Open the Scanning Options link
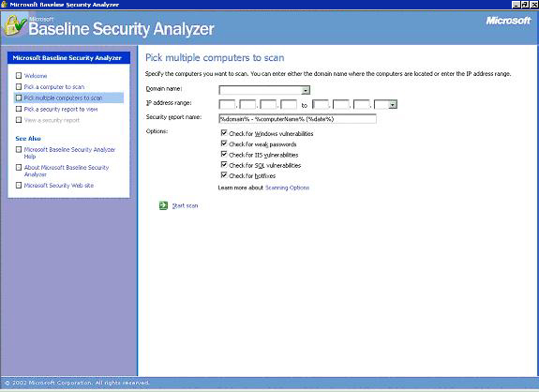Screen dimensions: 539x392 288,188
